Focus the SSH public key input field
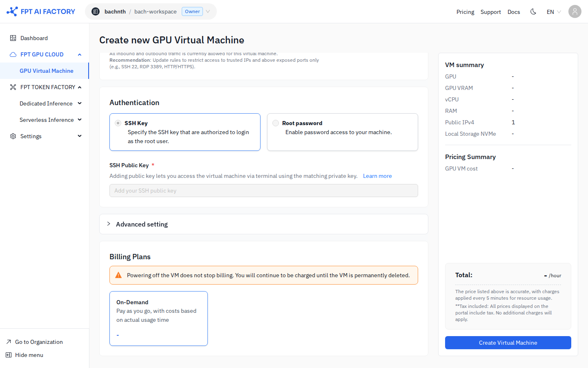 coord(264,191)
